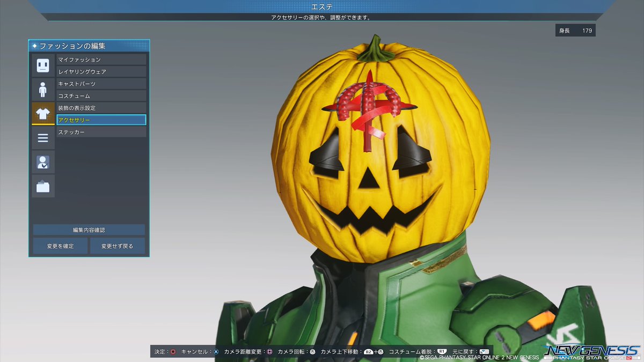
Task: Click the cross キャンセル button icon
Action: click(x=216, y=352)
